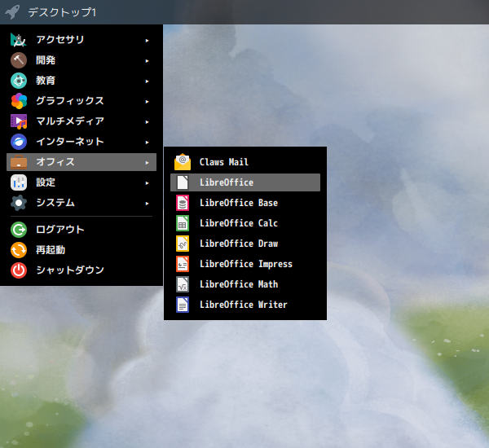Click the 開発 hammer icon
Screen dimensions: 489x448
pos(19,60)
